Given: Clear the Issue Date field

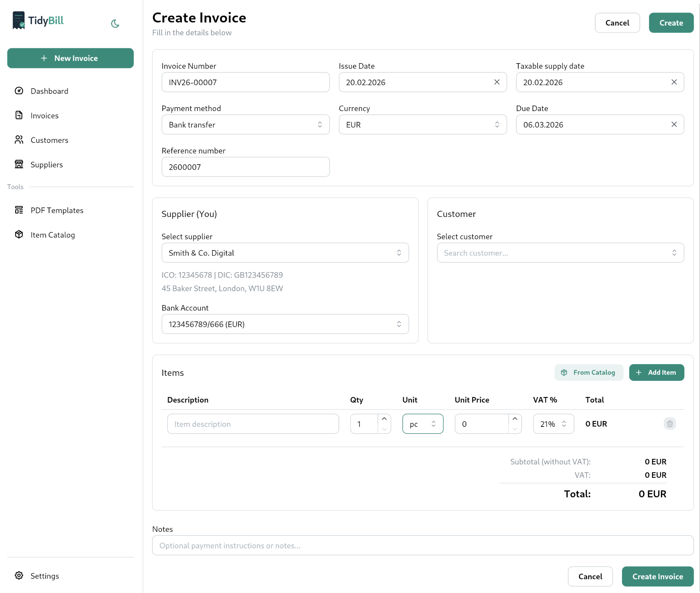Looking at the screenshot, I should 497,82.
